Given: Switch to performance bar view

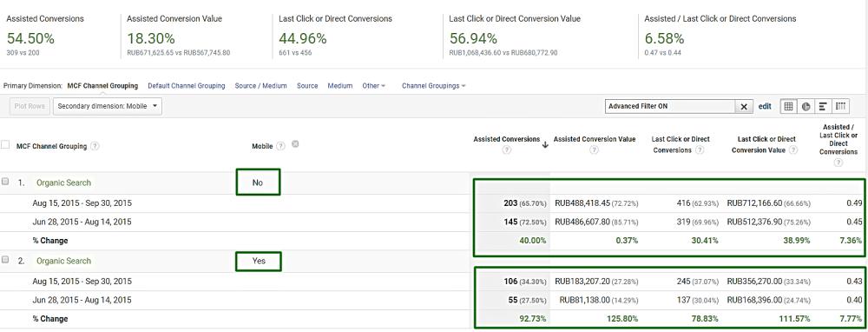Looking at the screenshot, I should tap(823, 106).
